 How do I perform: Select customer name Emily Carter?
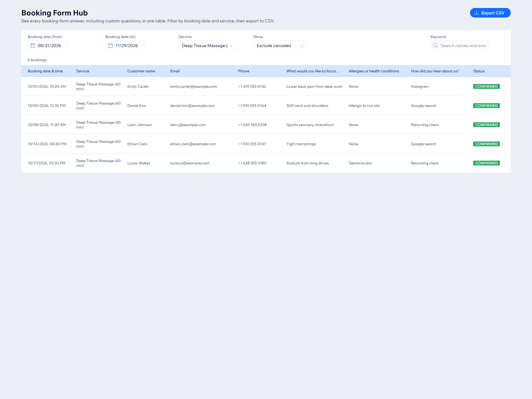coord(138,86)
